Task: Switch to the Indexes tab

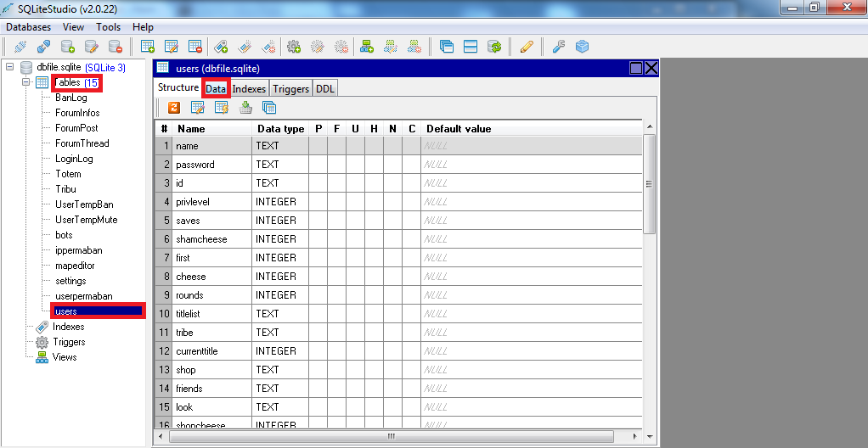Action: pyautogui.click(x=249, y=88)
